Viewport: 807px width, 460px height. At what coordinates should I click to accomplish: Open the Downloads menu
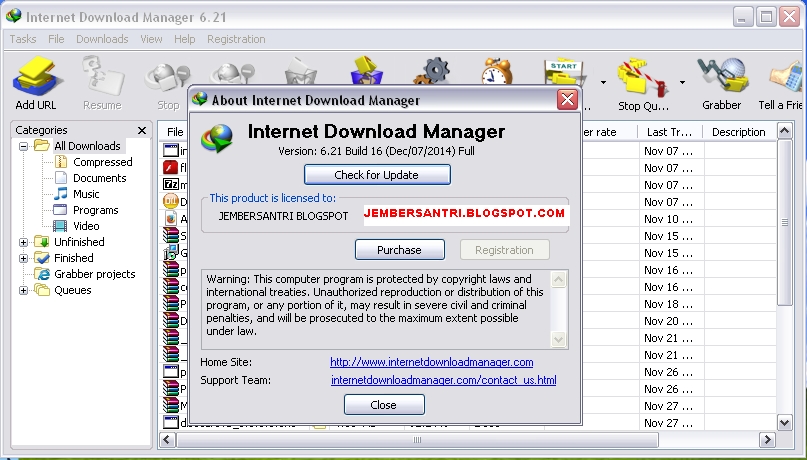[102, 39]
